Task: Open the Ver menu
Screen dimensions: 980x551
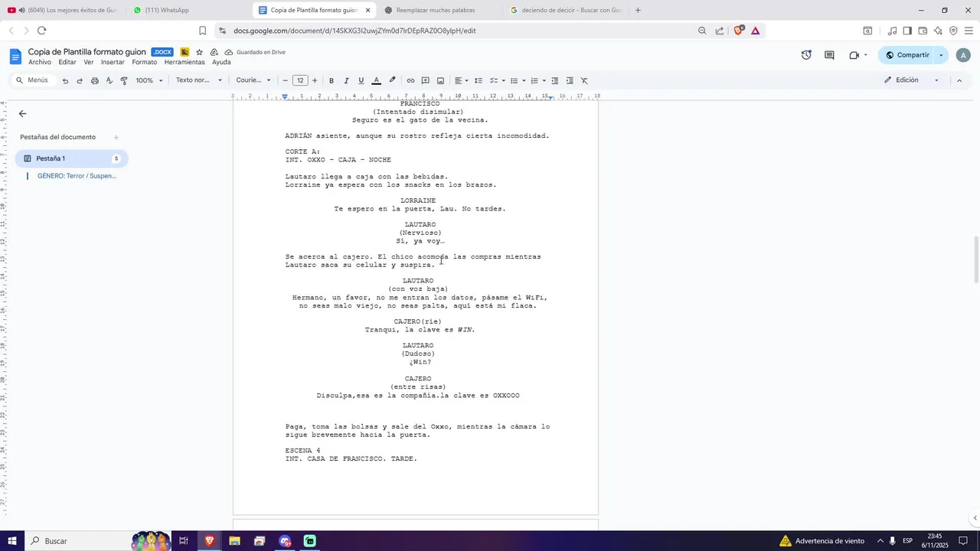Action: click(89, 62)
